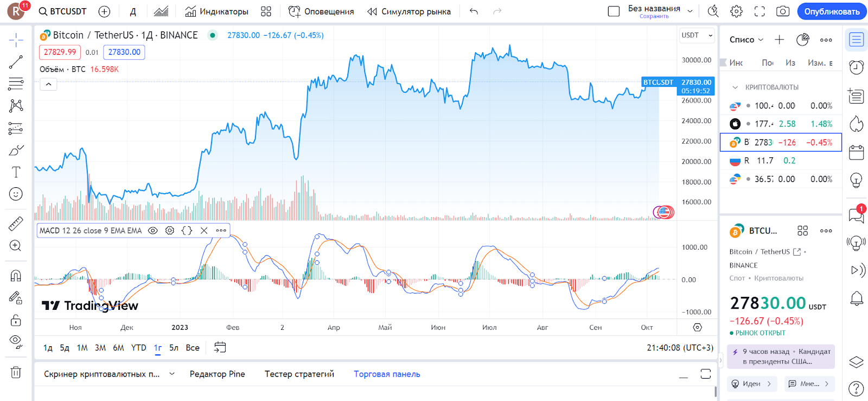Open the Fibonacci retracement tools
This screenshot has width=868, height=401.
click(16, 84)
